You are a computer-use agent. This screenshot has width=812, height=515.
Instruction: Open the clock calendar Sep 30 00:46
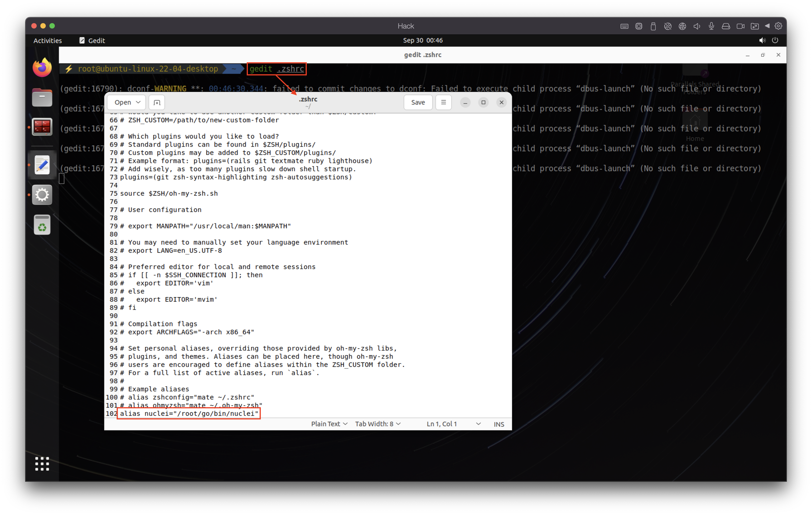click(423, 41)
